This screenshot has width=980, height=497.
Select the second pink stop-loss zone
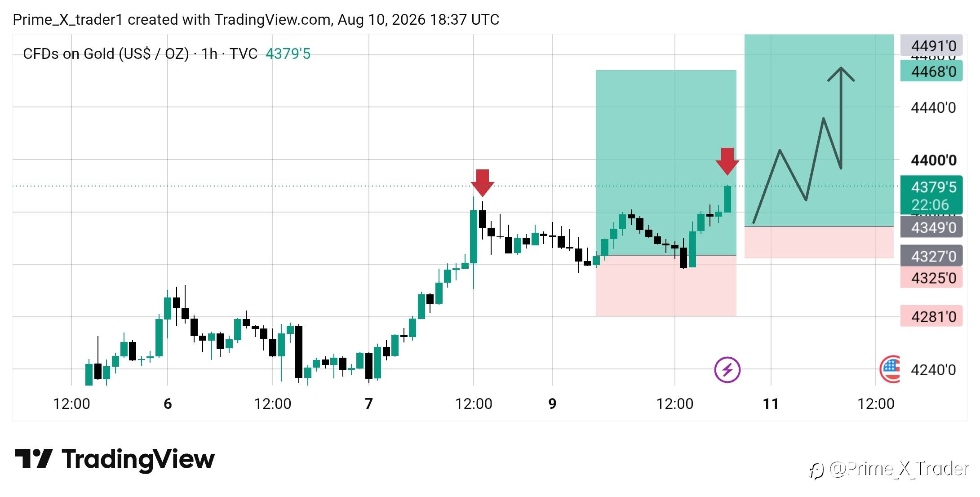[x=819, y=242]
